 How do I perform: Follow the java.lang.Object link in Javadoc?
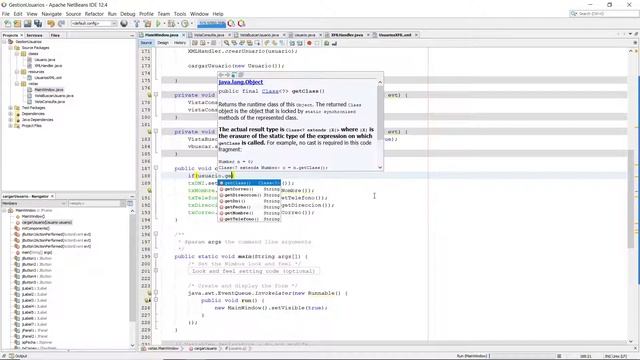(241, 82)
